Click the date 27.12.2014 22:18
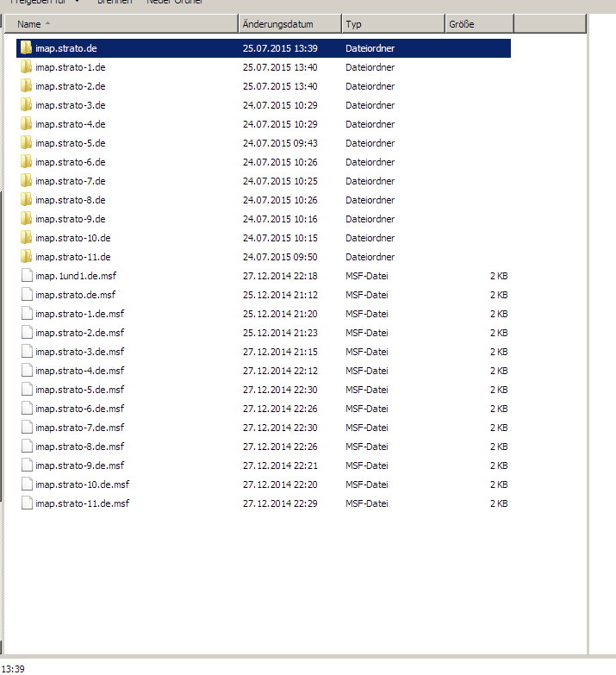The image size is (616, 675). (280, 276)
